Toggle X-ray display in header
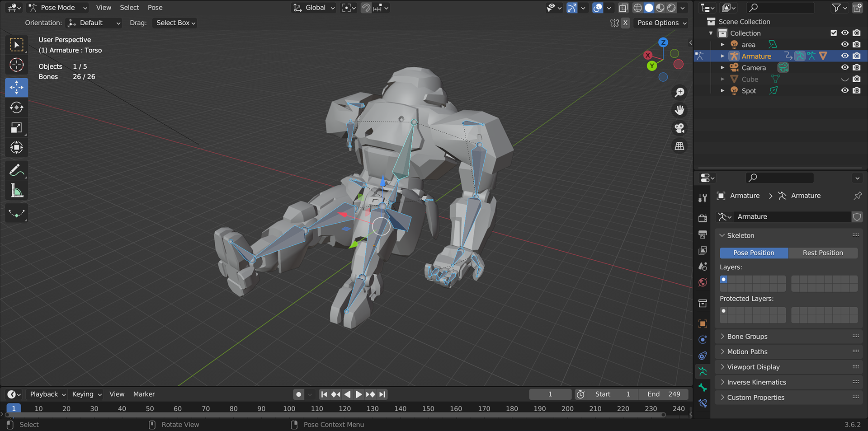This screenshot has height=431, width=868. (x=623, y=8)
